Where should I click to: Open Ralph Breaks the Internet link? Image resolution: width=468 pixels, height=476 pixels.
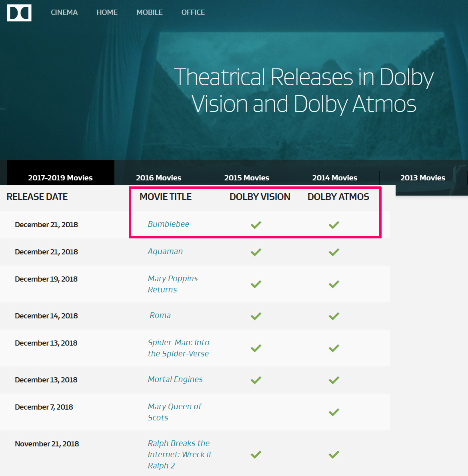pos(180,454)
